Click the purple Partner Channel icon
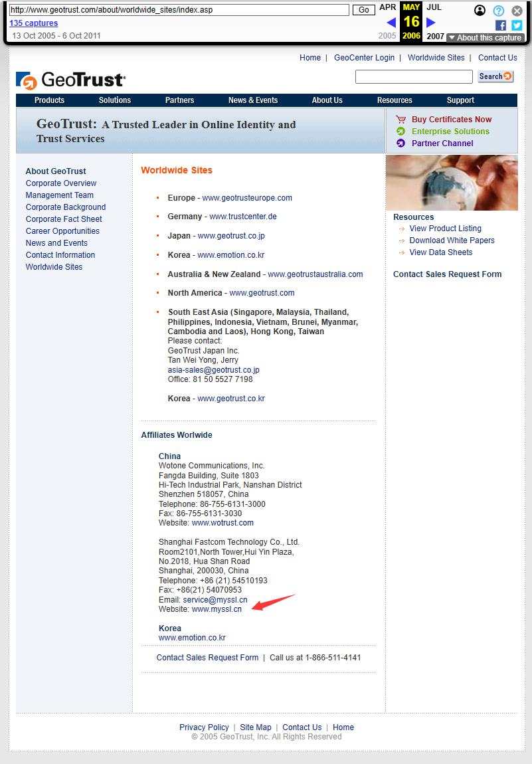 401,143
